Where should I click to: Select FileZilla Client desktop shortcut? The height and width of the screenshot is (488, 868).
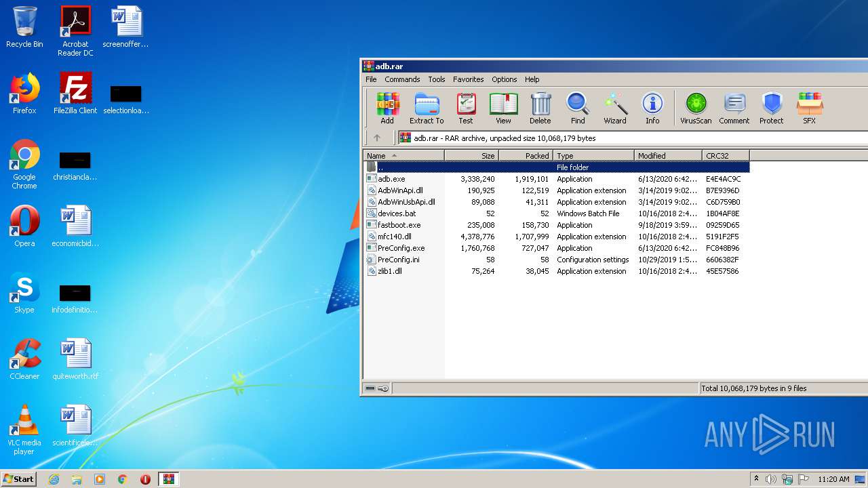point(75,94)
